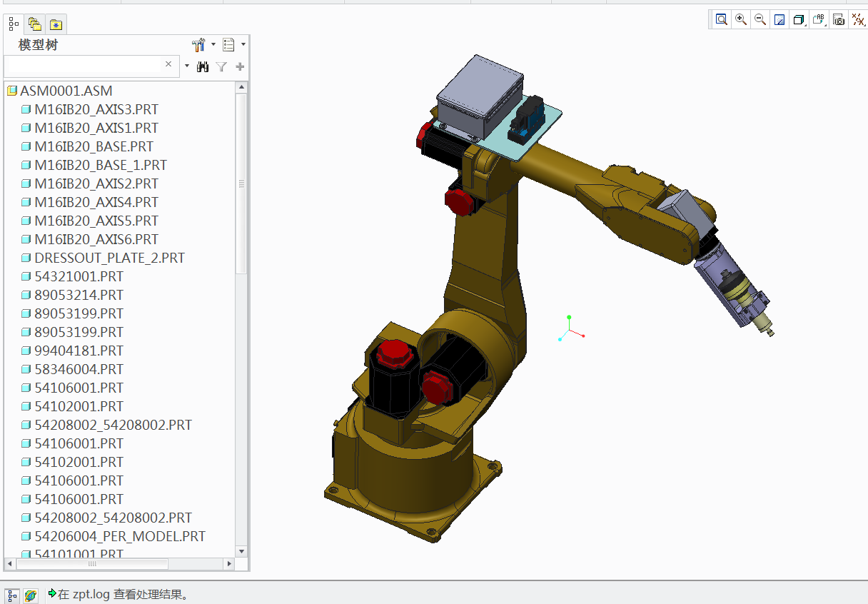Click the binoculars Find icon

click(203, 66)
